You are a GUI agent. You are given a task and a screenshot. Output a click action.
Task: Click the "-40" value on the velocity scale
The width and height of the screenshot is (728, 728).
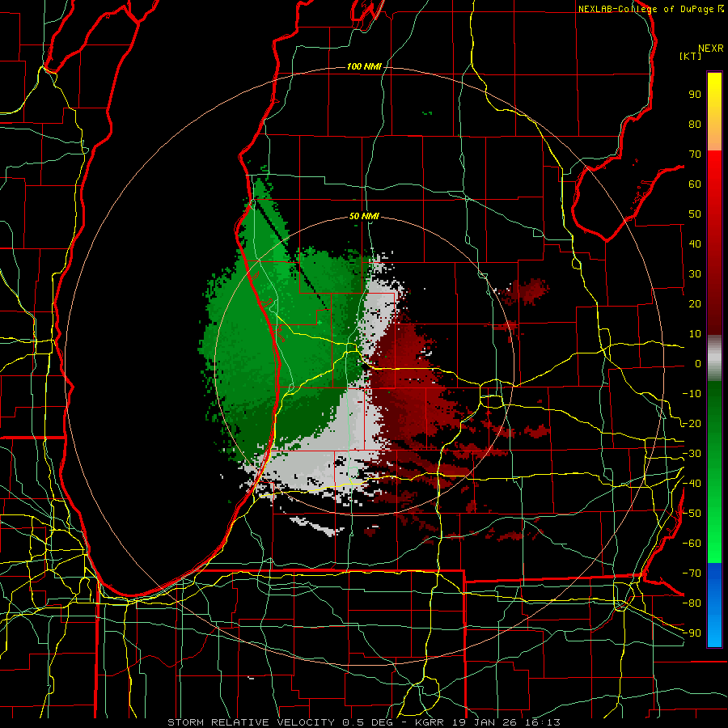(x=692, y=484)
